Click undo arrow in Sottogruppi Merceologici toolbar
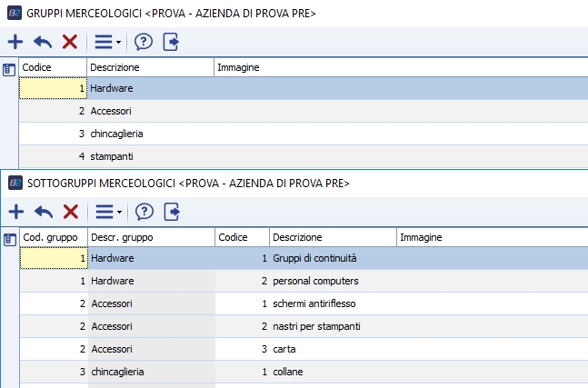 (43, 211)
